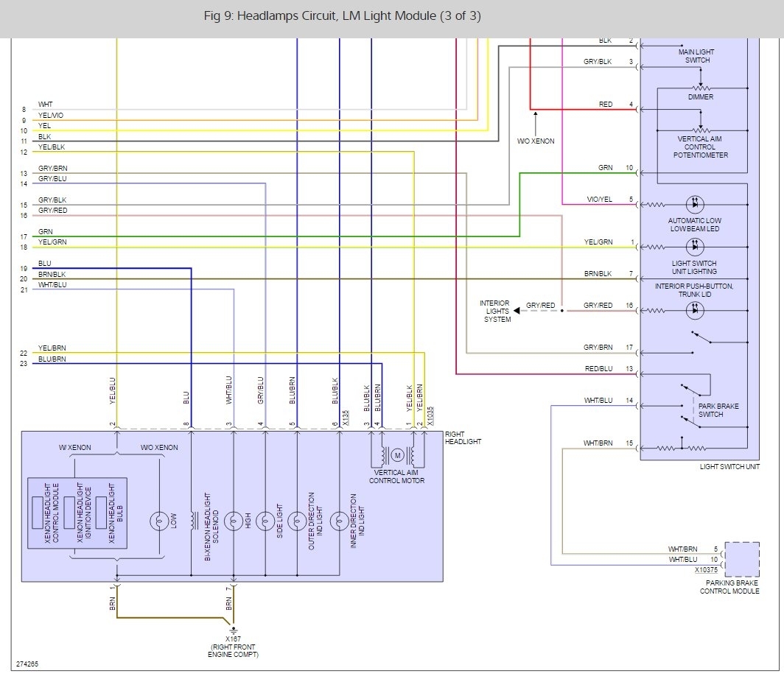Image resolution: width=784 pixels, height=682 pixels.
Task: Click the figure title Headlamps Circuit heading
Action: point(342,16)
